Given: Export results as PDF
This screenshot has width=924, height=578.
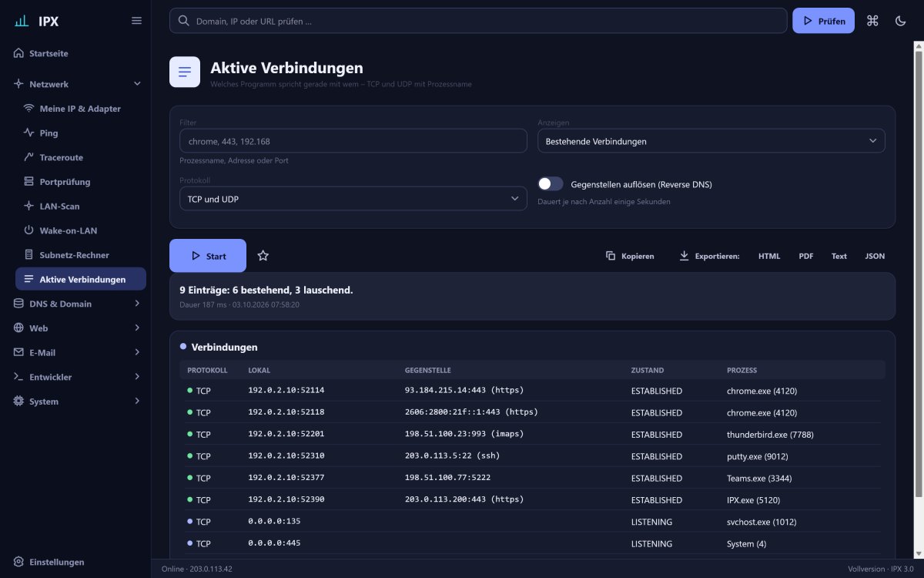Looking at the screenshot, I should tap(806, 256).
